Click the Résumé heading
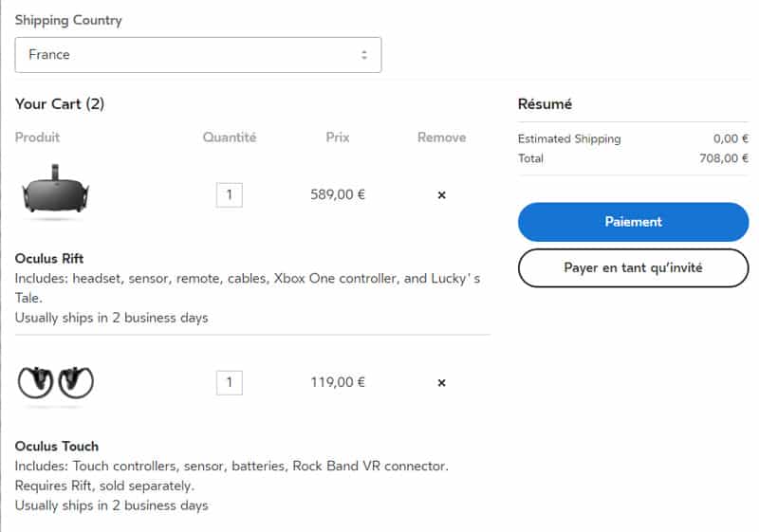Viewport: 759px width, 532px height. [545, 104]
